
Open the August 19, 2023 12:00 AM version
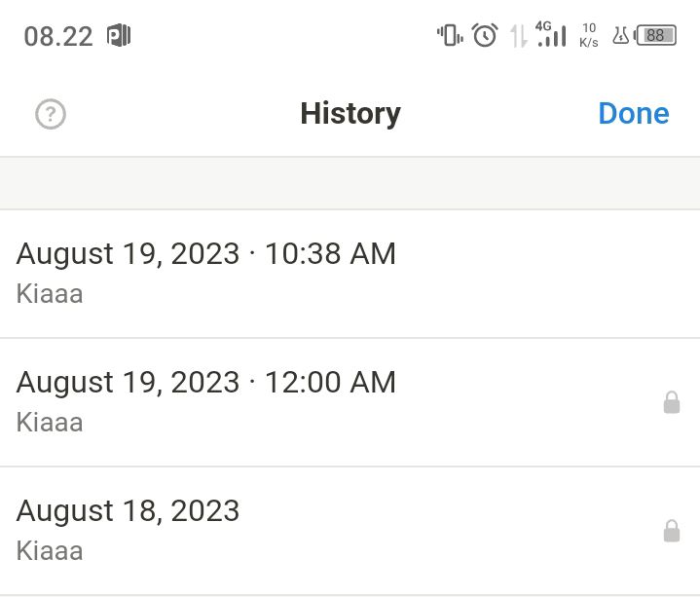pyautogui.click(x=350, y=402)
